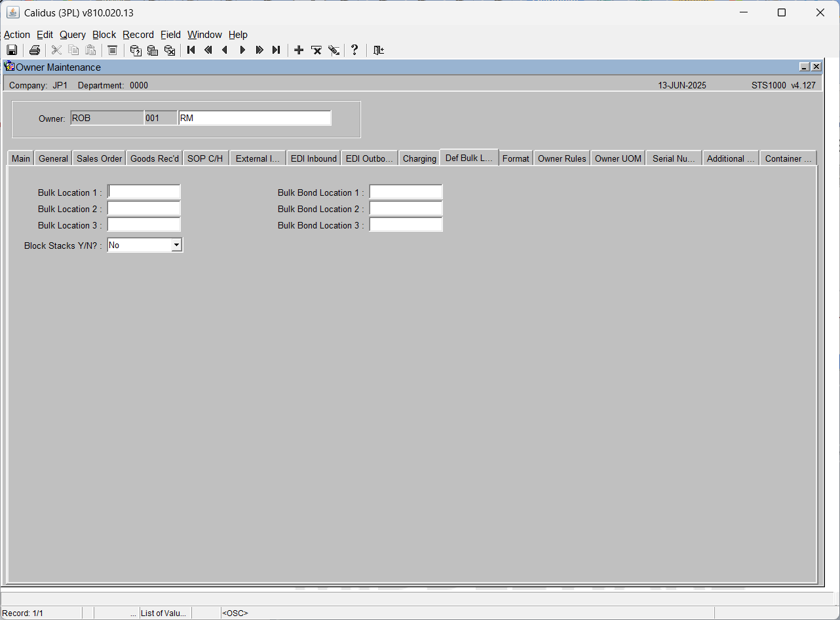
Task: Click the Cut scissors icon
Action: (57, 50)
